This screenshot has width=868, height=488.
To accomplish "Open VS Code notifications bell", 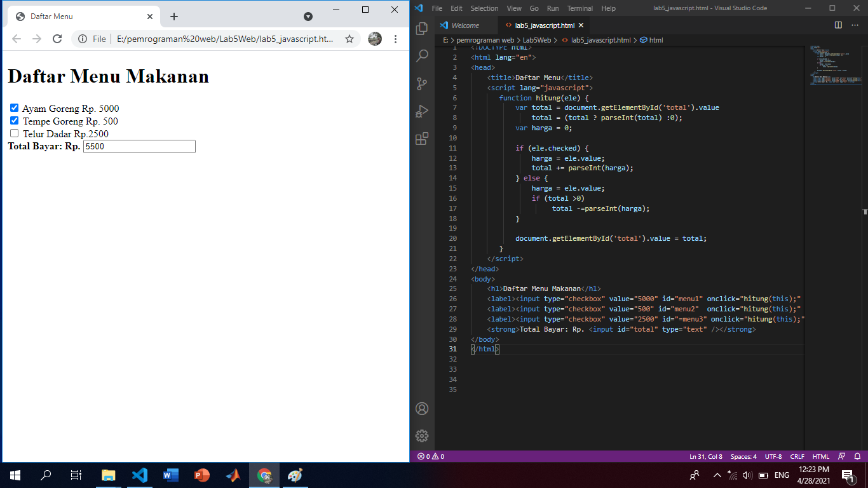I will (x=857, y=456).
